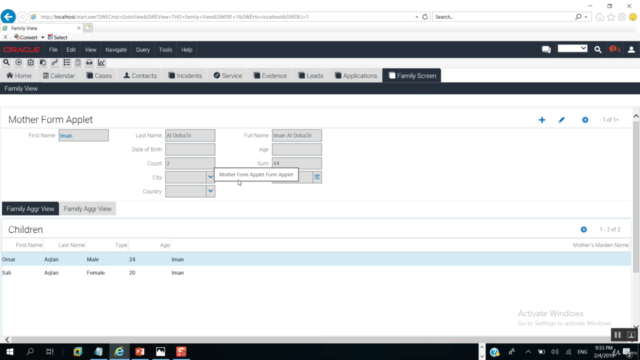Open the Photos taskbar icon

click(160, 351)
